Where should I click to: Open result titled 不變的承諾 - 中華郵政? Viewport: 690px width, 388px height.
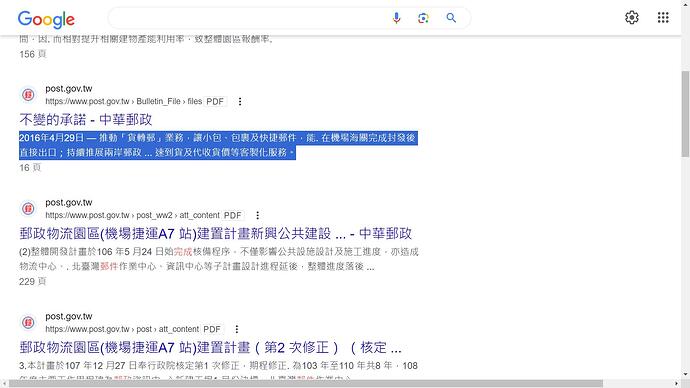pos(86,120)
